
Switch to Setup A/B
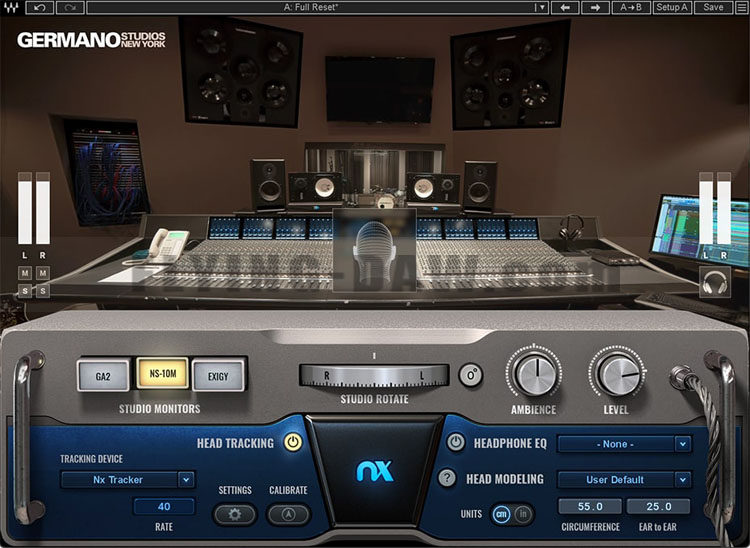[672, 7]
